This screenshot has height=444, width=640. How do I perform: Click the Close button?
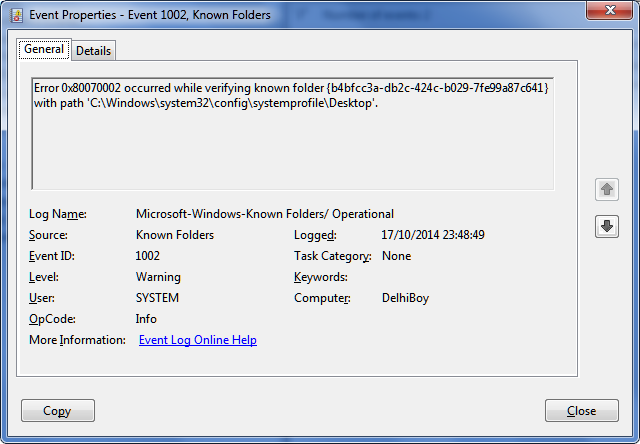[582, 411]
